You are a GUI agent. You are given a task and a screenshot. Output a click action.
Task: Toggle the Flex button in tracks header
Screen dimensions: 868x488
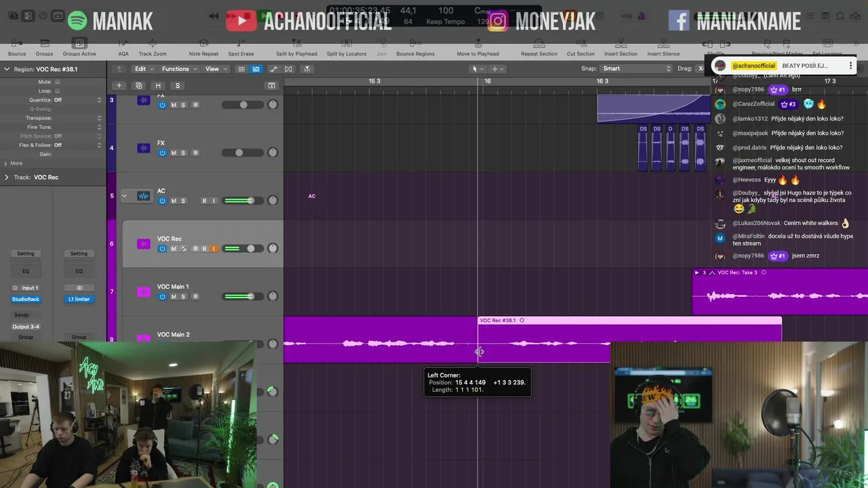click(288, 69)
